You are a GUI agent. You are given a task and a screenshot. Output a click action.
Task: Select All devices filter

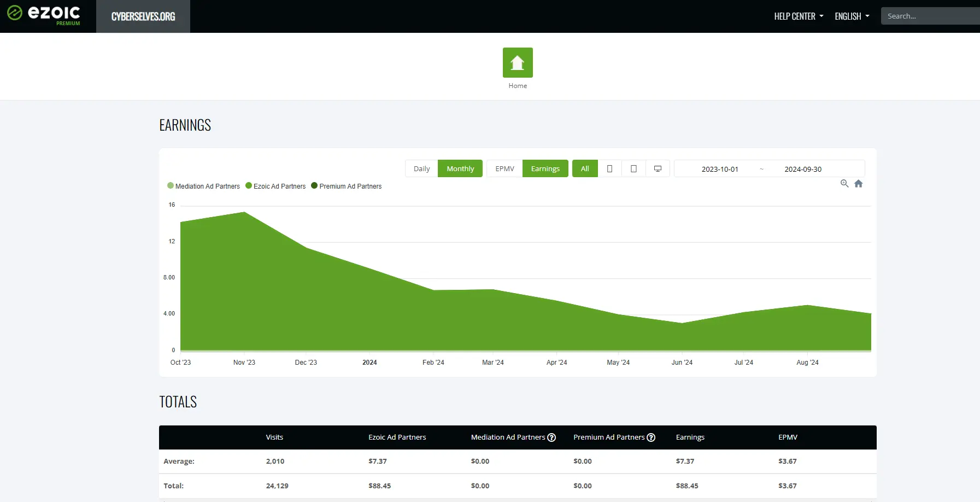point(585,168)
